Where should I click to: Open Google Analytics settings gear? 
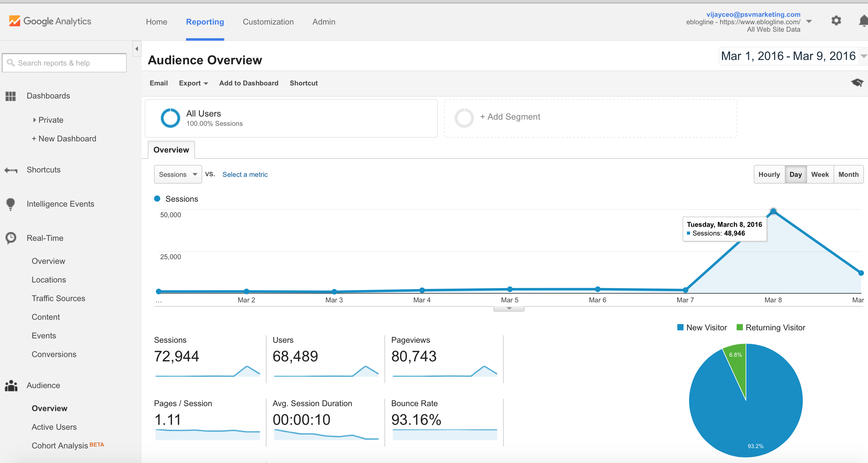pos(836,21)
